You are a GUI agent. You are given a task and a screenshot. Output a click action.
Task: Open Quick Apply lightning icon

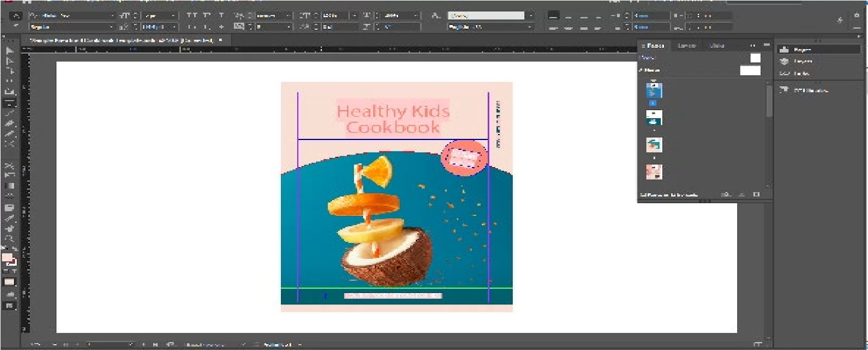click(840, 20)
